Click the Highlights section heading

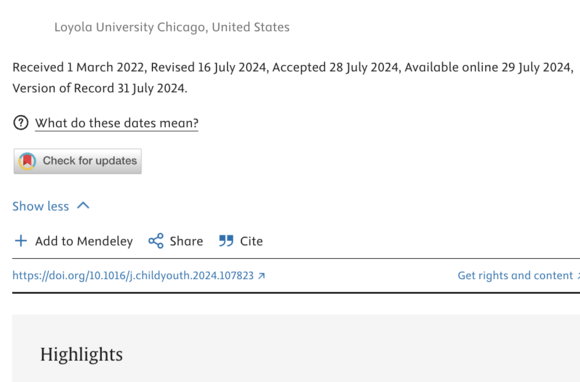click(81, 355)
